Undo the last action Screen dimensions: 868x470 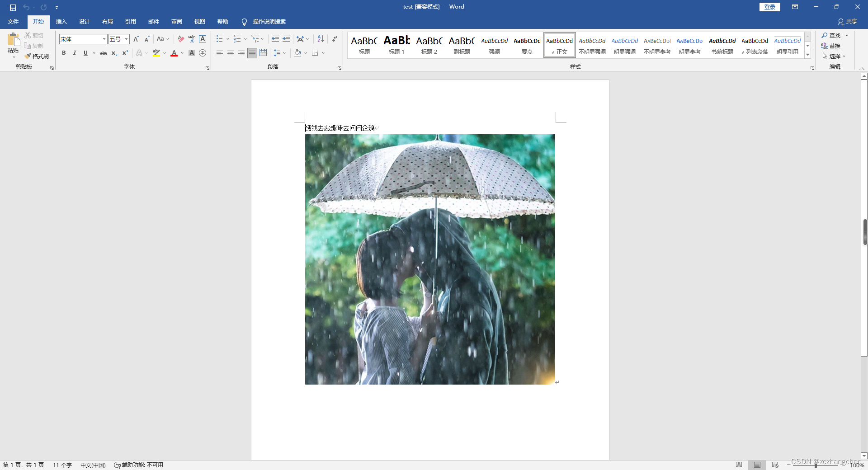click(x=26, y=7)
